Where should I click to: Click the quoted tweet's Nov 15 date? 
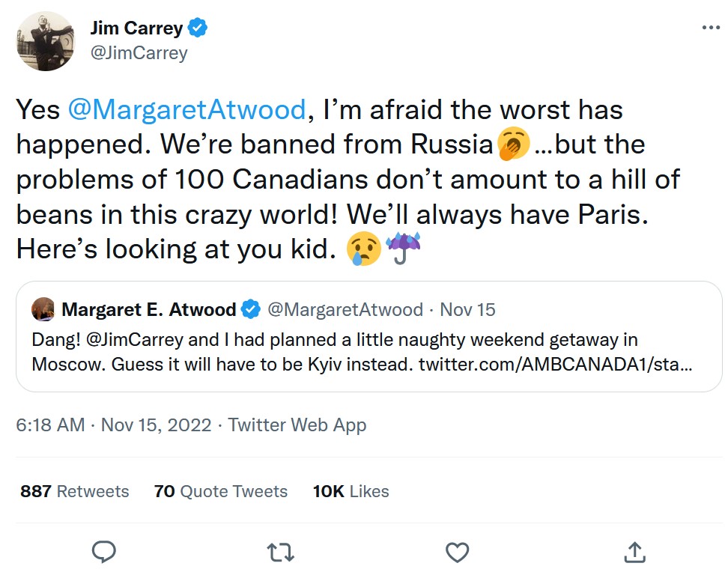467,309
